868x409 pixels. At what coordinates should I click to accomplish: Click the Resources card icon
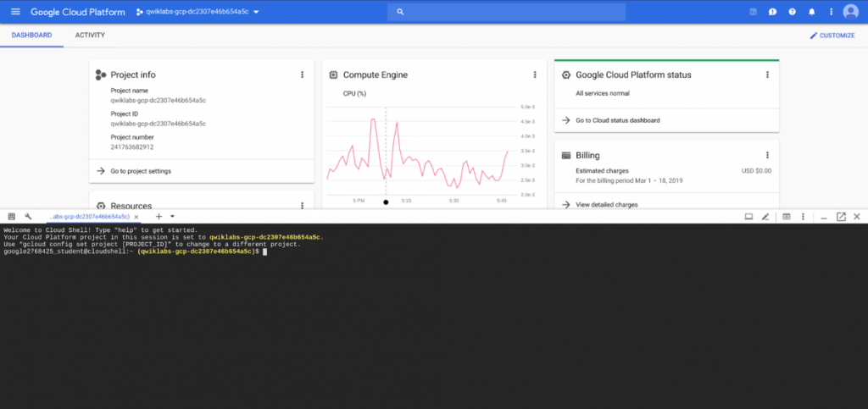[x=100, y=206]
